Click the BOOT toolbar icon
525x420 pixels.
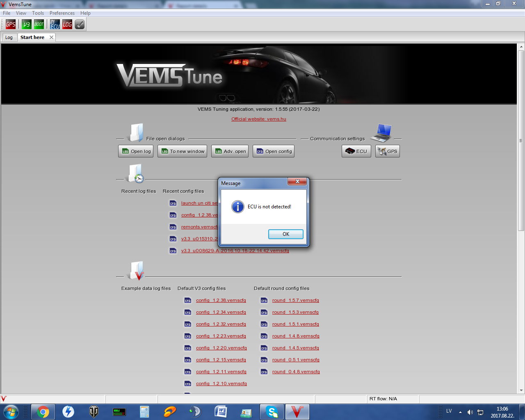click(39, 25)
